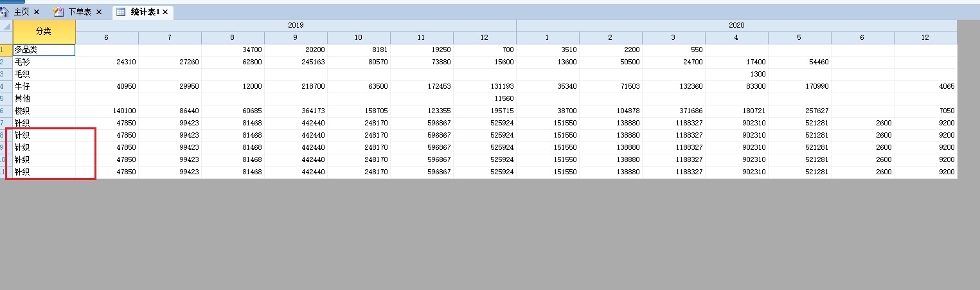This screenshot has height=290, width=980.
Task: Click the cell with value 257627
Action: point(799,111)
